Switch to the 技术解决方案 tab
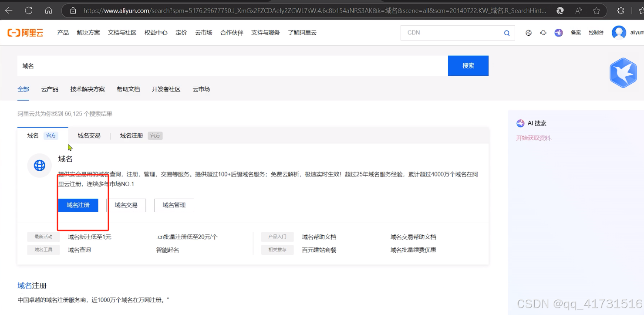The image size is (644, 315). tap(88, 89)
